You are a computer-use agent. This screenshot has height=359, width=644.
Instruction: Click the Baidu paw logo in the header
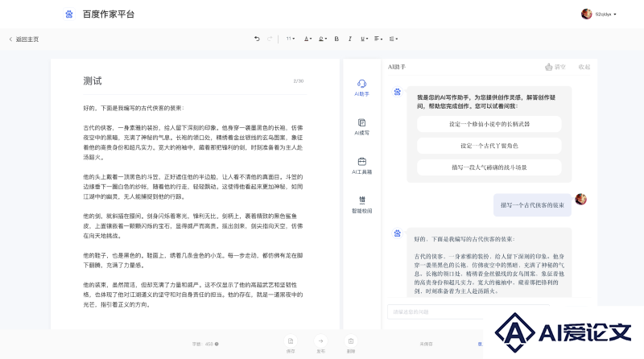[69, 14]
